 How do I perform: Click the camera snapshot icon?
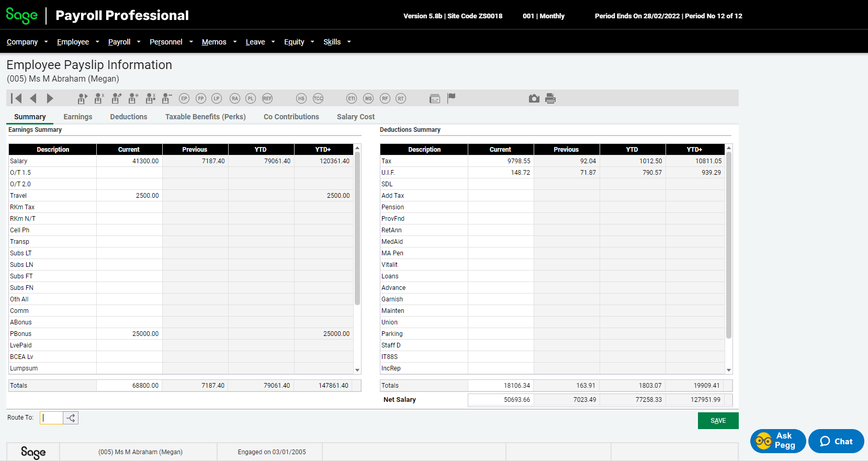pos(534,98)
